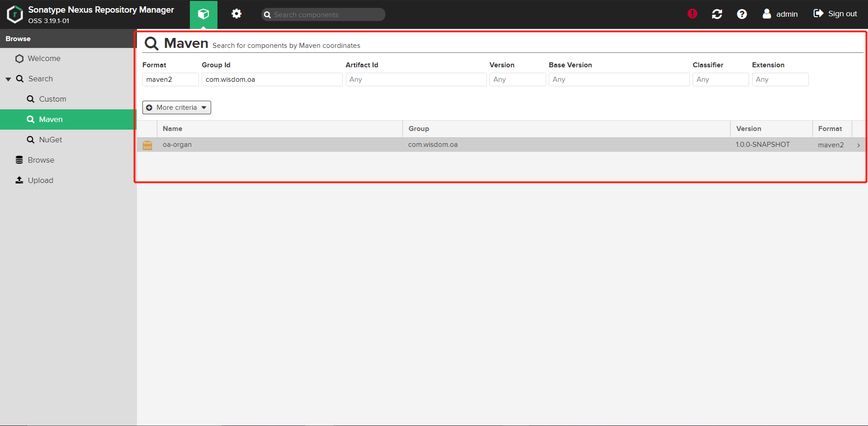Image resolution: width=868 pixels, height=426 pixels.
Task: Click the magnifier inside Search components box
Action: [268, 15]
